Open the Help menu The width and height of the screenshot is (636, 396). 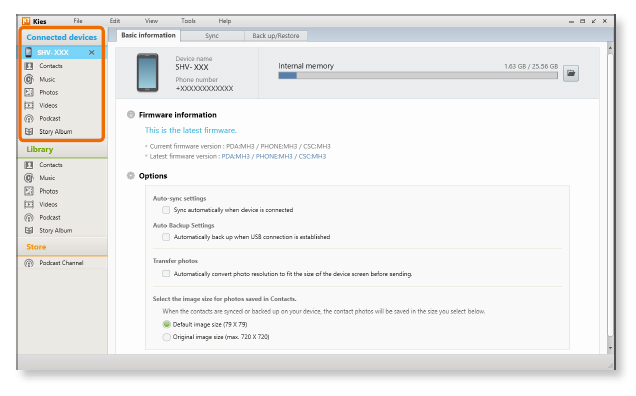(225, 21)
